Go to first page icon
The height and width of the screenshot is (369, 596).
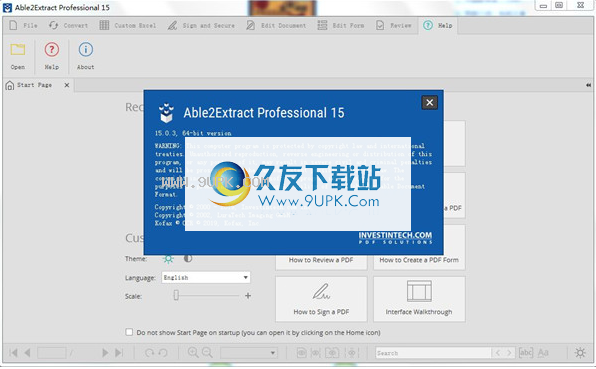coord(13,353)
